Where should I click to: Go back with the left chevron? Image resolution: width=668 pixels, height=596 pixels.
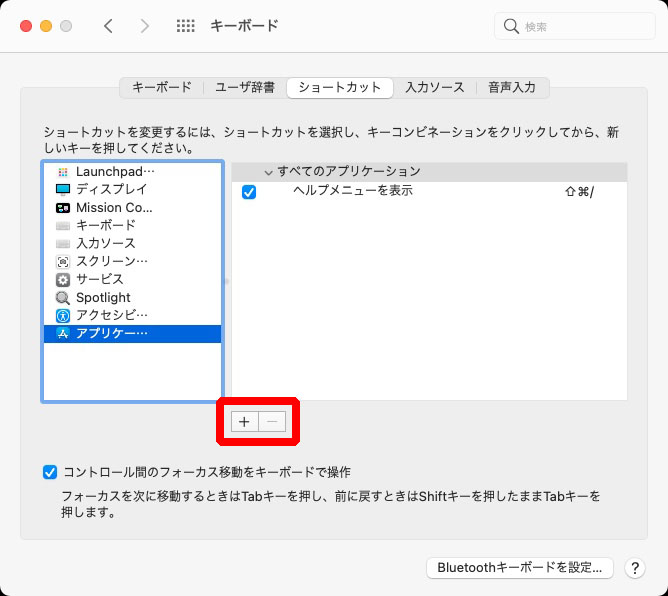click(108, 26)
